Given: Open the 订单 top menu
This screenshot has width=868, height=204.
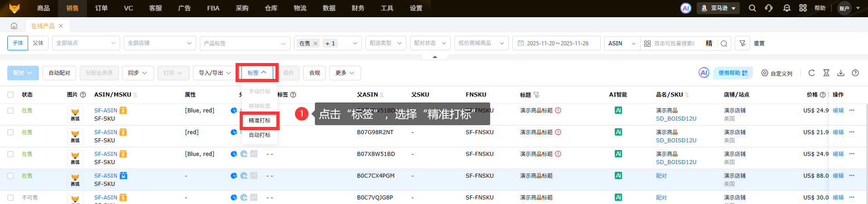Looking at the screenshot, I should (x=101, y=8).
